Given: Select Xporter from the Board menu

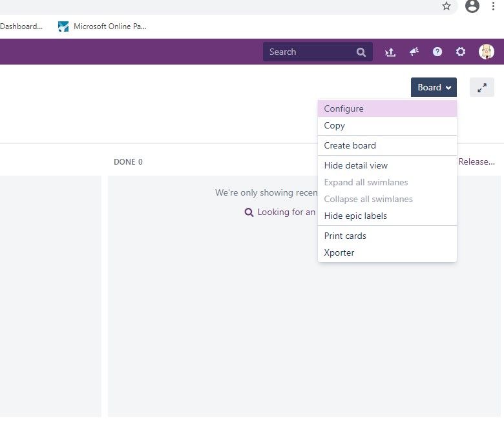Looking at the screenshot, I should click(x=387, y=252).
